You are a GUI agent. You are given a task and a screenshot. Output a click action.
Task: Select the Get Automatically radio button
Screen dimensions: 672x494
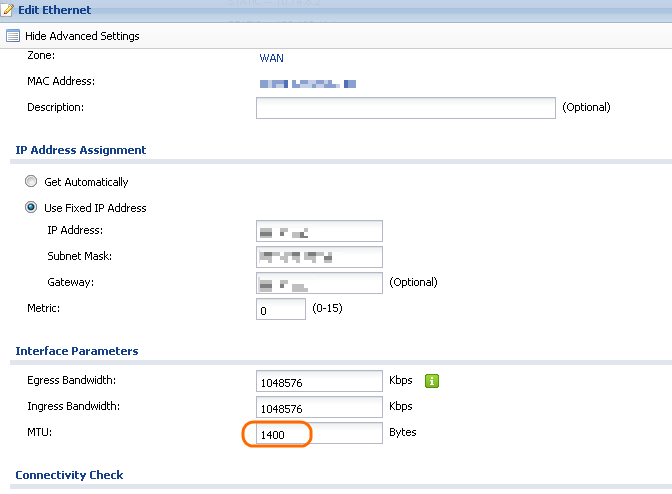pyautogui.click(x=31, y=182)
